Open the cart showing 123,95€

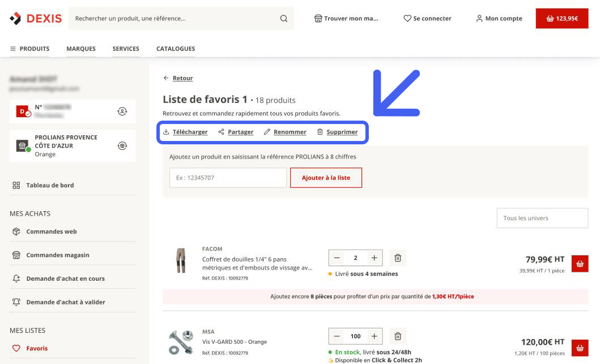point(561,18)
